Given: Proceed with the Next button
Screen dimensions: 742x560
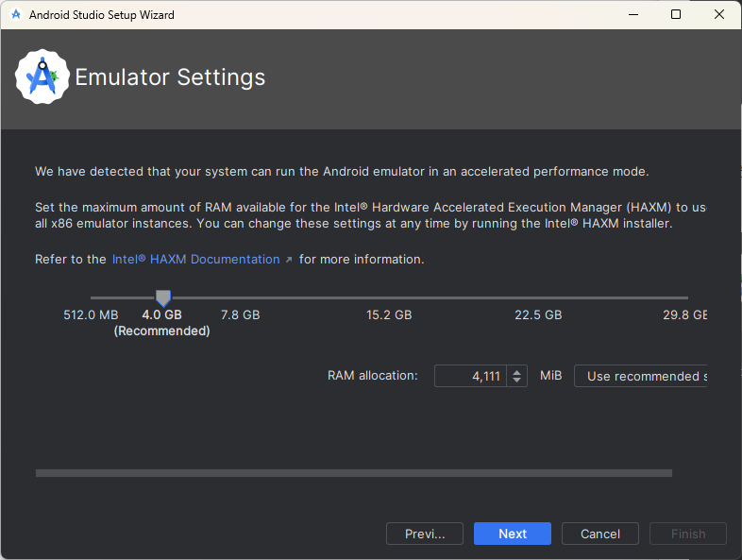Looking at the screenshot, I should tap(513, 534).
